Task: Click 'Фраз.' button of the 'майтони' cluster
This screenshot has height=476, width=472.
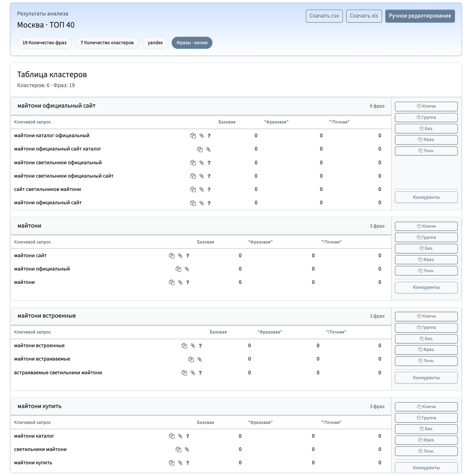Action: tap(426, 260)
